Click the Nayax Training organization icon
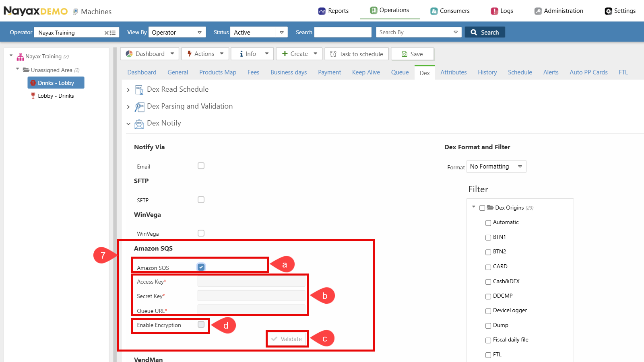 20,57
